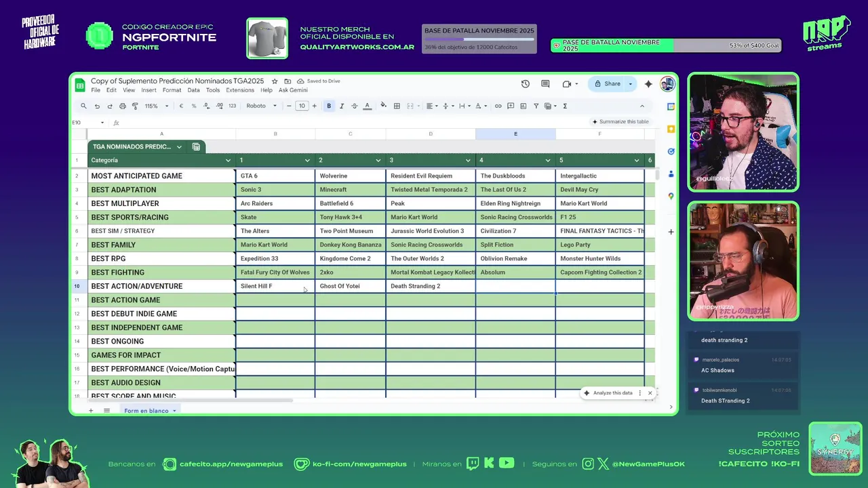Decrease decimal places
868x488 pixels.
point(207,106)
